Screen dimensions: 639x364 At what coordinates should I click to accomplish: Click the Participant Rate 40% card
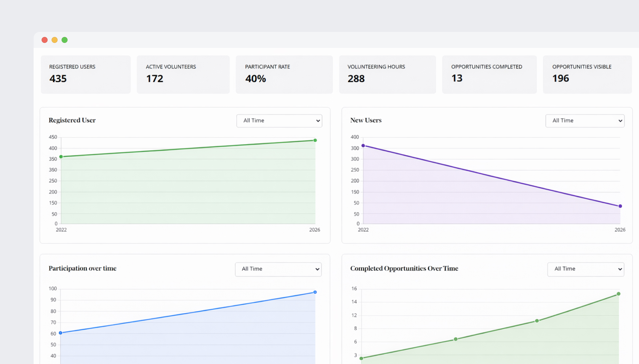click(x=284, y=75)
